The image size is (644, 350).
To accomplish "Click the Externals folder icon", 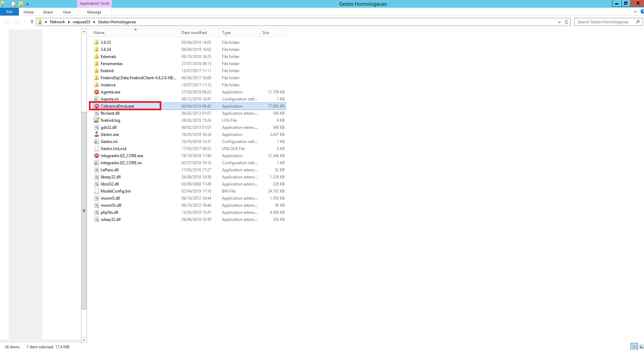I will (97, 57).
